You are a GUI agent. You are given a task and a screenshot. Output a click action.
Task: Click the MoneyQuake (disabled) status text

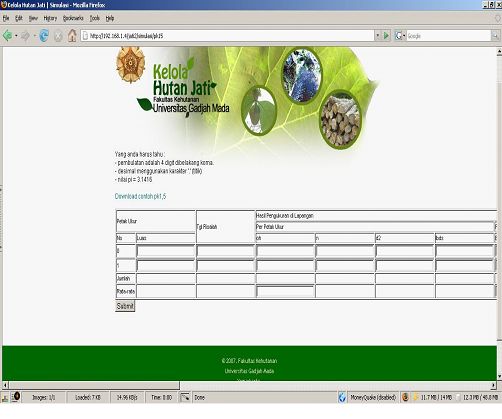coord(373,397)
